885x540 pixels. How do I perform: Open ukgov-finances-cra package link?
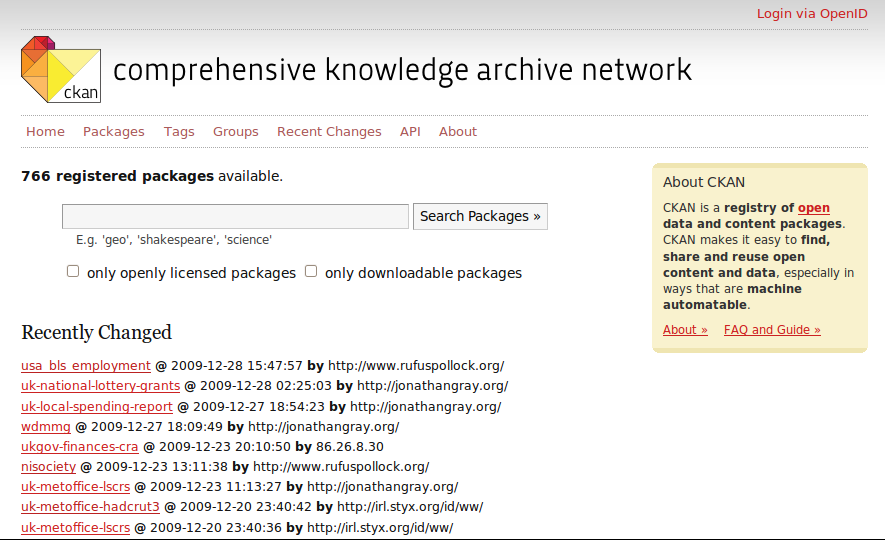tap(80, 447)
